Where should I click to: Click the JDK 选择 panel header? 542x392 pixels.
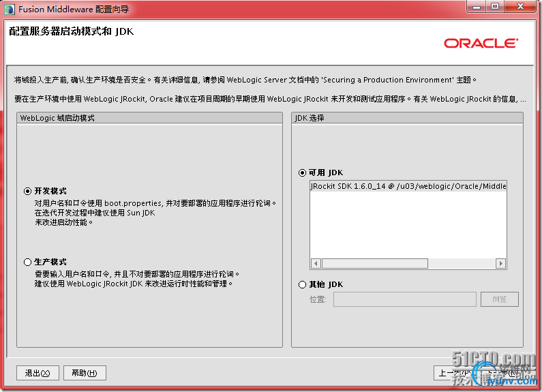[407, 118]
